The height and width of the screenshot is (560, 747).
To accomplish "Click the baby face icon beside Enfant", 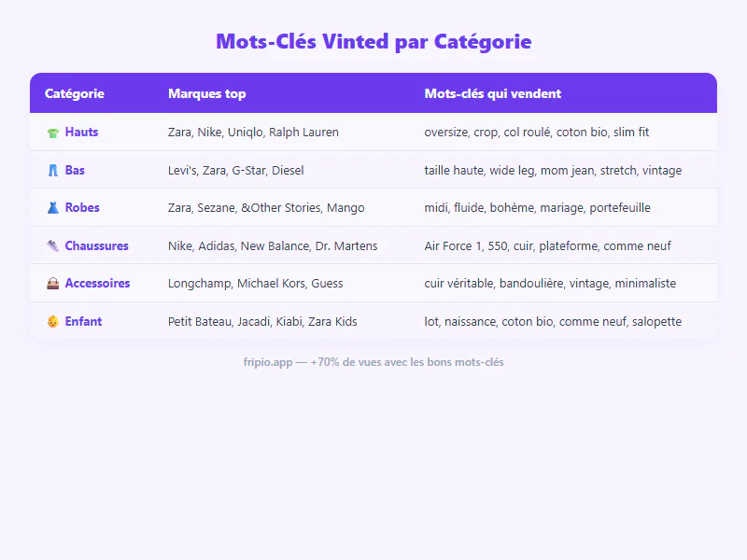I will coord(53,321).
